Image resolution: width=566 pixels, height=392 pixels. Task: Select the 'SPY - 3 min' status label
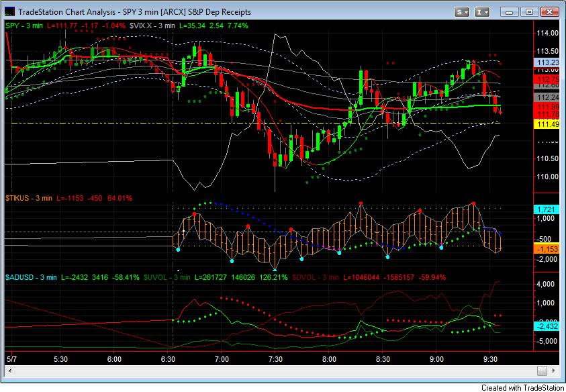(24, 26)
